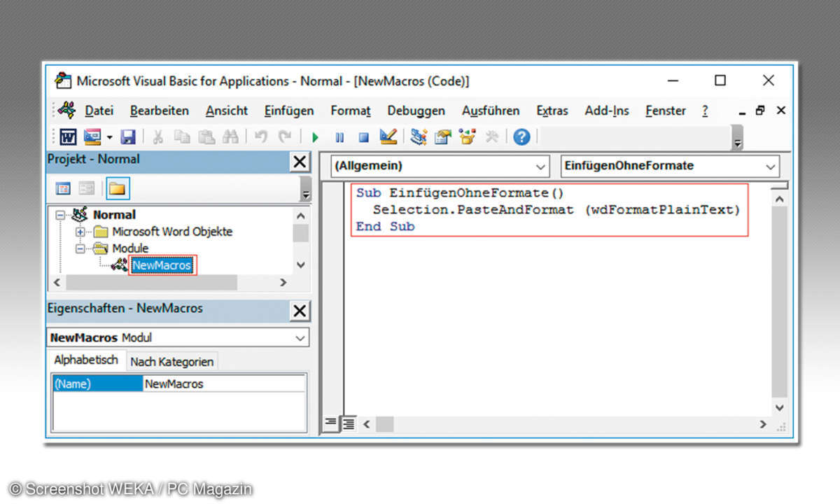840x504 pixels.
Task: Open the ? help menu
Action: (705, 111)
